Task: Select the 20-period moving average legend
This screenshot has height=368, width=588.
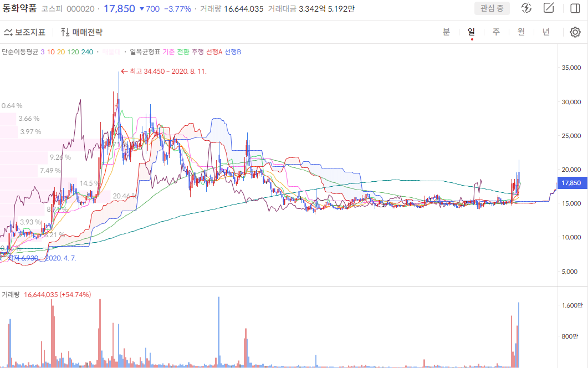Action: [61, 52]
